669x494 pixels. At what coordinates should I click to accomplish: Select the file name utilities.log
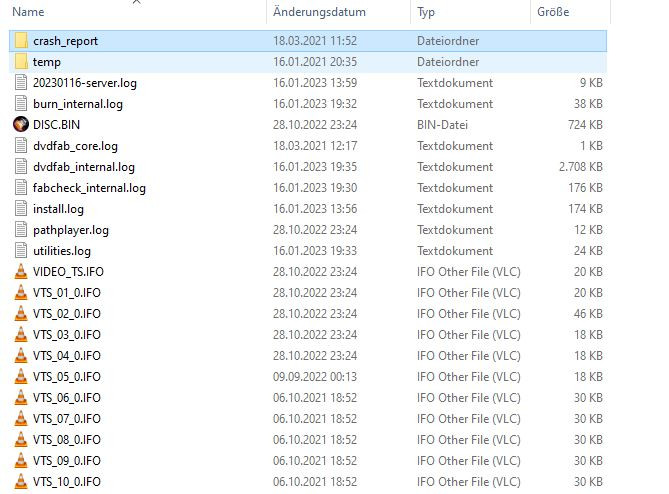tap(62, 251)
